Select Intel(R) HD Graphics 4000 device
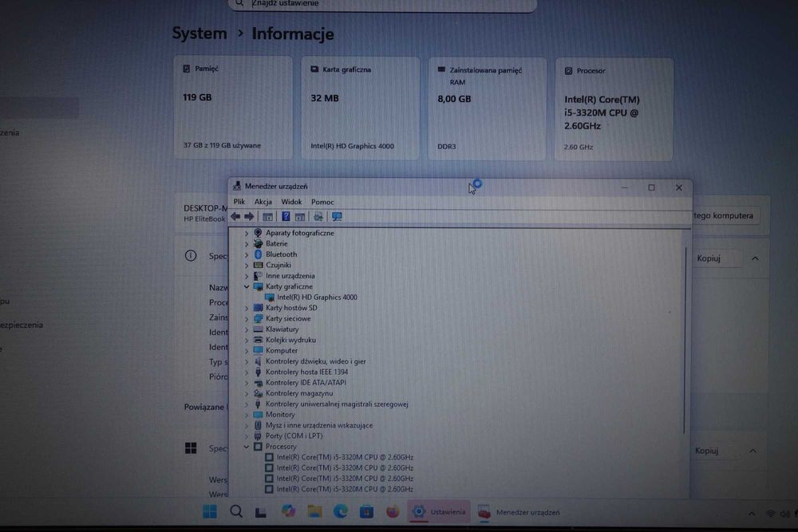The width and height of the screenshot is (798, 532). click(x=317, y=297)
